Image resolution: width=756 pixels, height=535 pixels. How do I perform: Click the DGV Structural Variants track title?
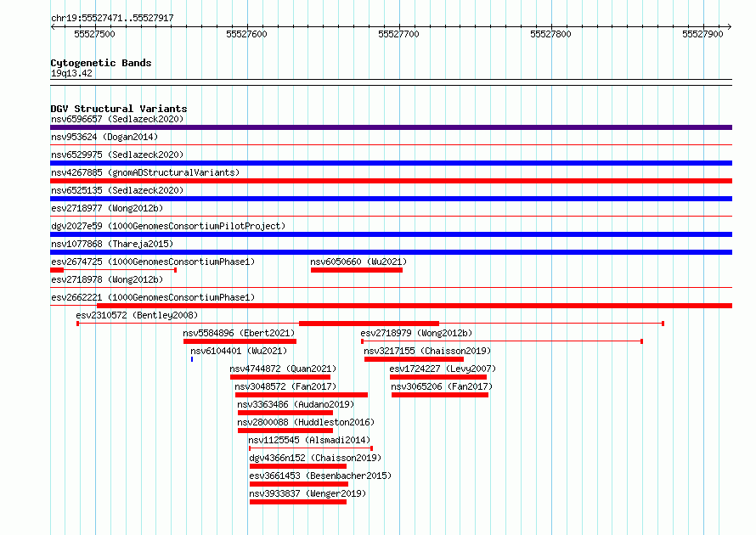119,109
